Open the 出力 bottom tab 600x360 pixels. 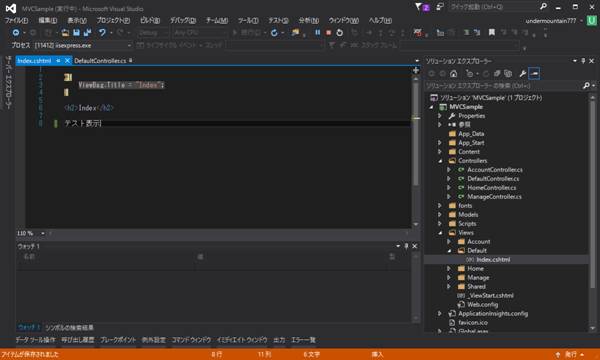pos(279,340)
